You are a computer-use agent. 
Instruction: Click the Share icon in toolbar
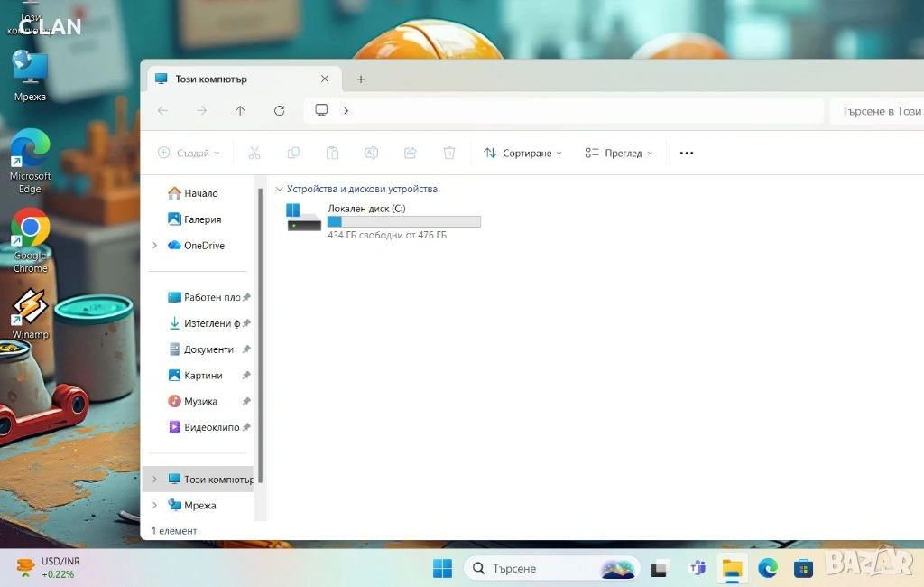point(411,154)
